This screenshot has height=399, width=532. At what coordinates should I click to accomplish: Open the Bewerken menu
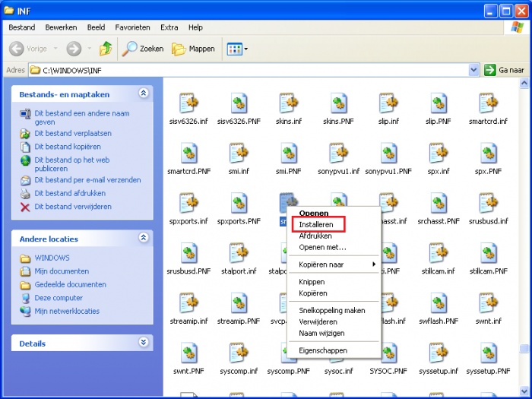[x=61, y=27]
